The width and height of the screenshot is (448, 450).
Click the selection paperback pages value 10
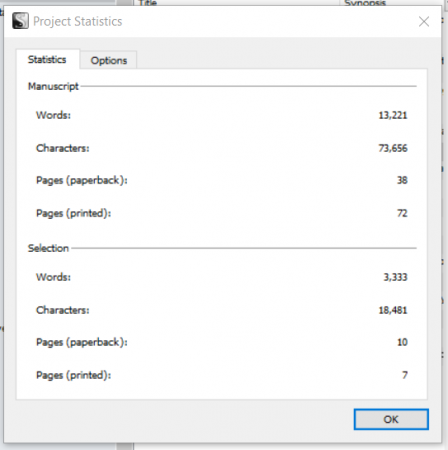[402, 342]
